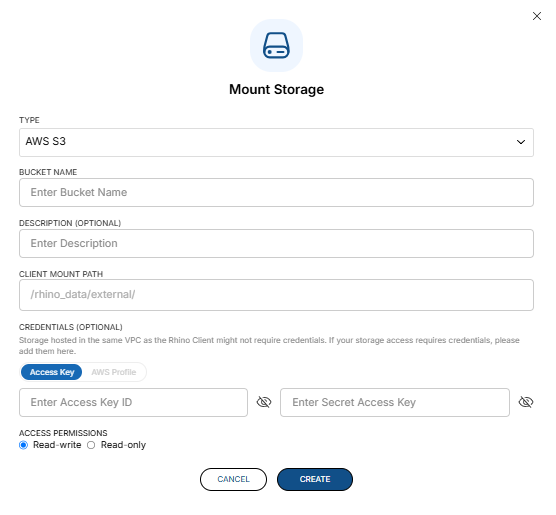Click the Mount Storage heading
The image size is (556, 515).
[276, 89]
